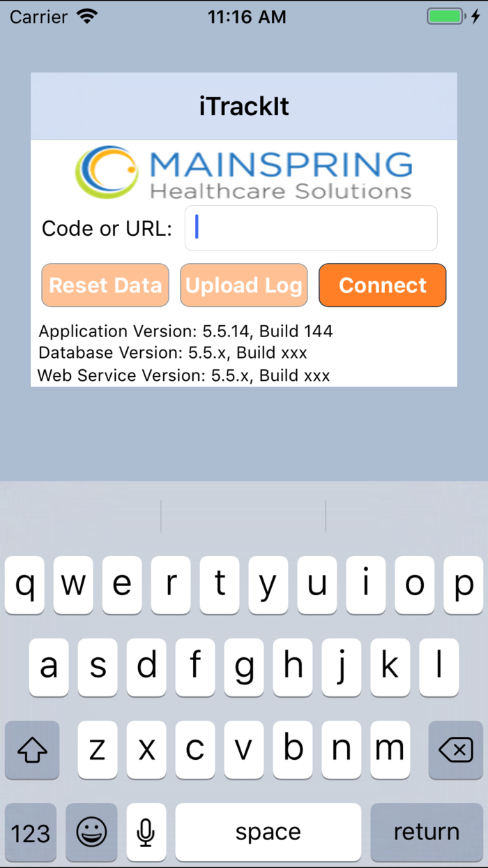This screenshot has height=868, width=488.
Task: Tap the microphone dictation key
Action: pos(146,832)
